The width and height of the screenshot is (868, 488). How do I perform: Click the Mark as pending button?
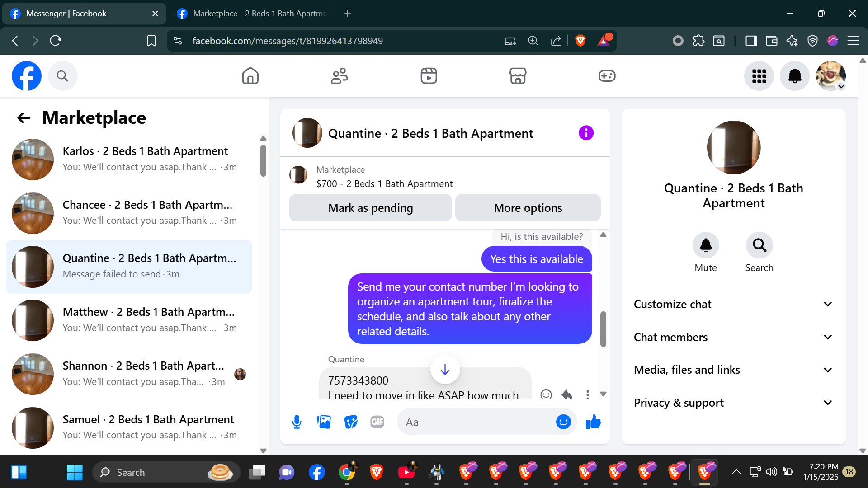[x=370, y=208]
